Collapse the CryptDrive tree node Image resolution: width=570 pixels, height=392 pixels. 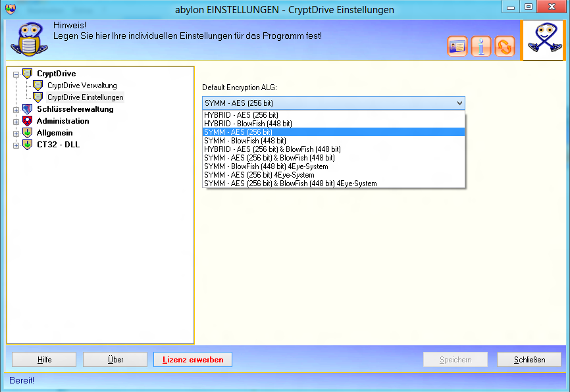click(x=16, y=74)
